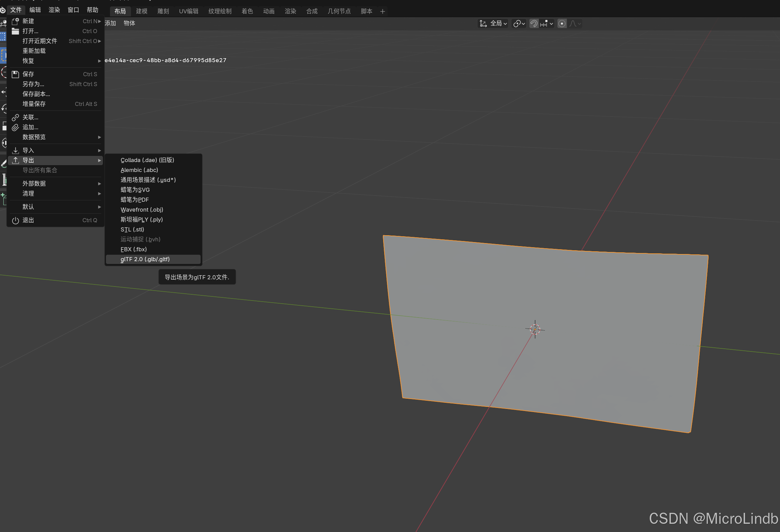This screenshot has height=532, width=780.
Task: Open the 全局 transform orientation dropdown
Action: click(x=494, y=24)
